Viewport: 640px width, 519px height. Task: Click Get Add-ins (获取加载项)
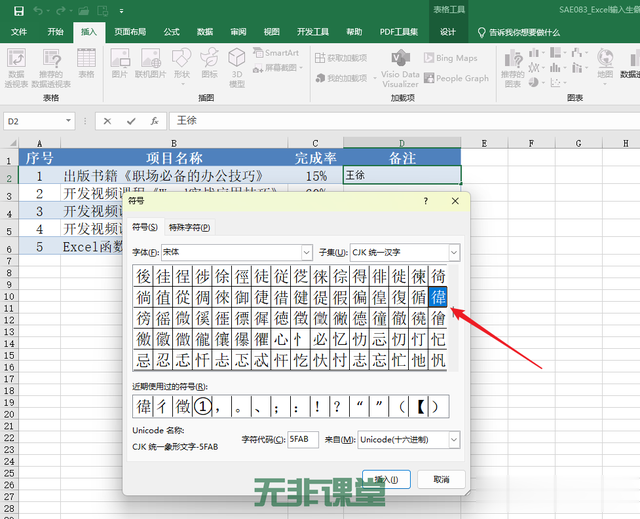[341, 58]
